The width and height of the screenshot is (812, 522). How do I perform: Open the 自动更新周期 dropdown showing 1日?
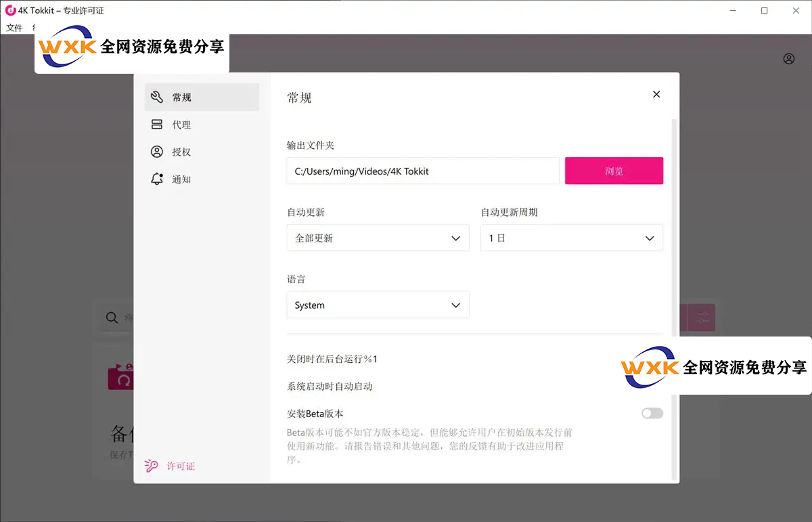pyautogui.click(x=571, y=238)
